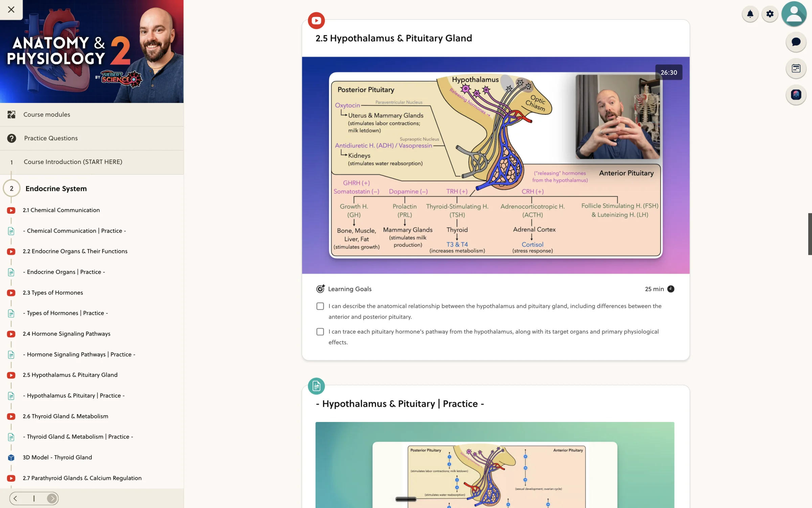Play the 2.5 Hypothalamus video thumbnail
This screenshot has width=812, height=508.
click(x=496, y=165)
